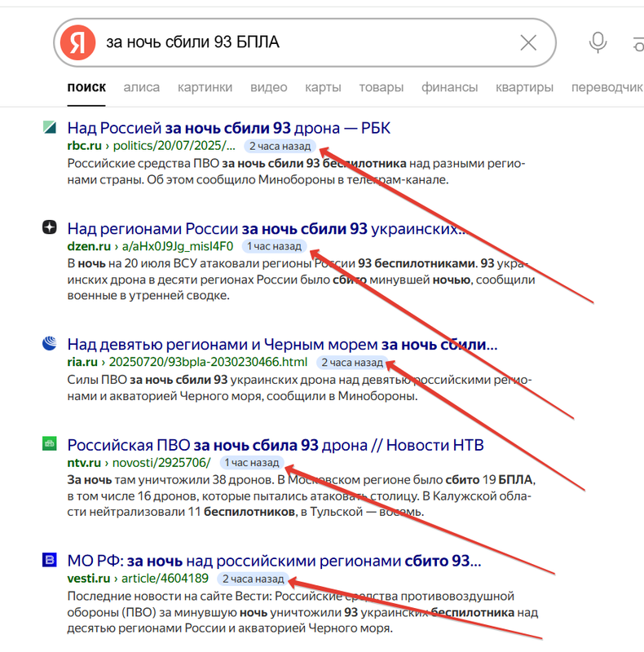This screenshot has width=644, height=652.
Task: Click the ria.ru domain link
Action: (82, 362)
